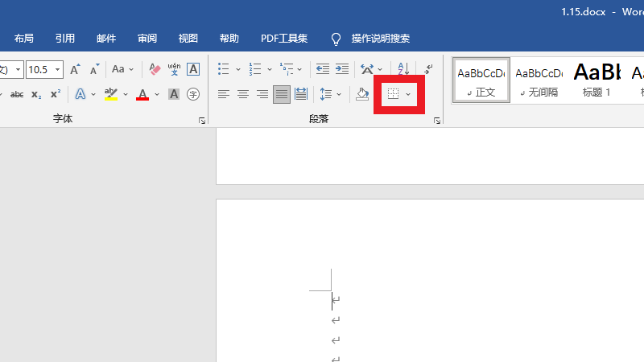644x362 pixels.
Task: Apply the bullet list icon
Action: point(224,70)
